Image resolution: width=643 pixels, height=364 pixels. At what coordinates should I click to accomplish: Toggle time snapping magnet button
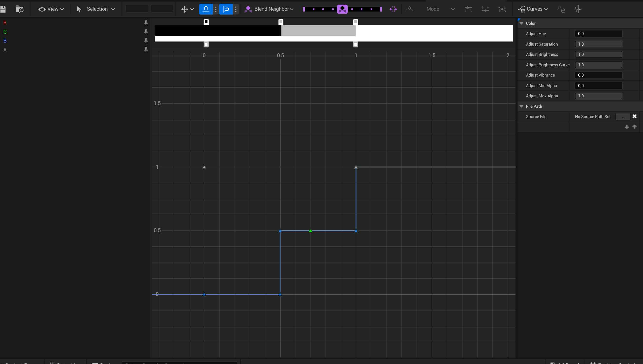click(206, 9)
